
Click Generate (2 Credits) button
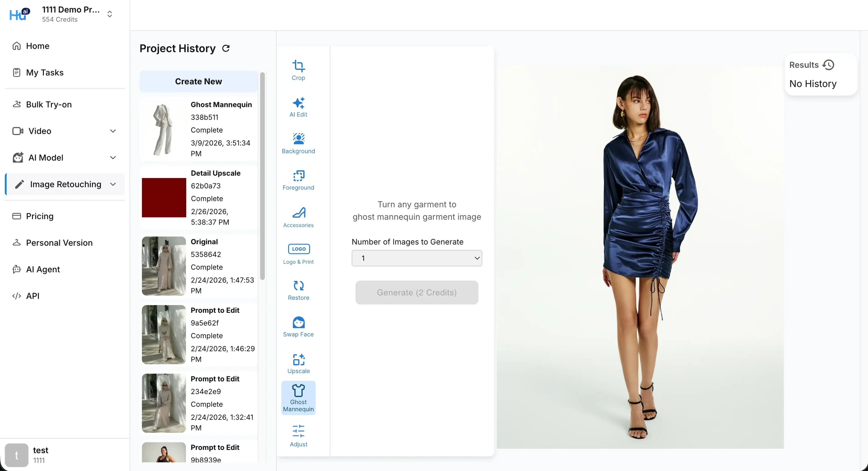coord(416,293)
